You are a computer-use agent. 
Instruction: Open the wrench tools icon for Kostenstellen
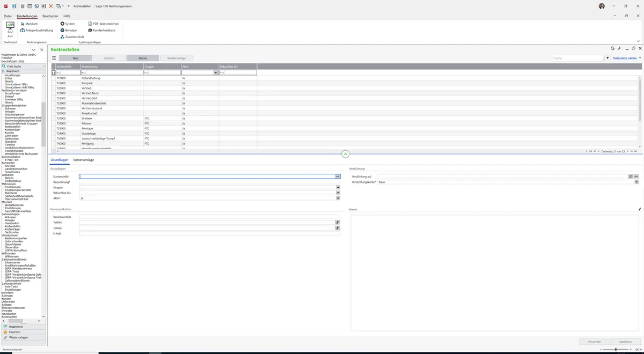619,48
